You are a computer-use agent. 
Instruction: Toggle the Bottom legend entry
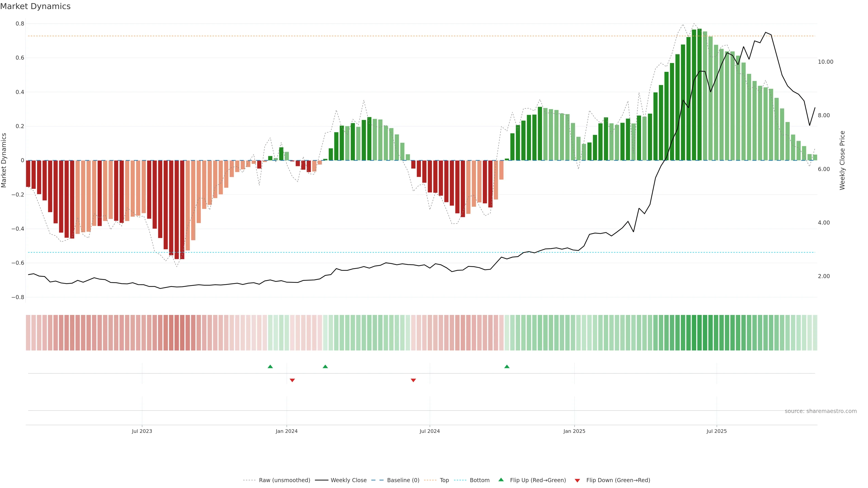pos(479,480)
